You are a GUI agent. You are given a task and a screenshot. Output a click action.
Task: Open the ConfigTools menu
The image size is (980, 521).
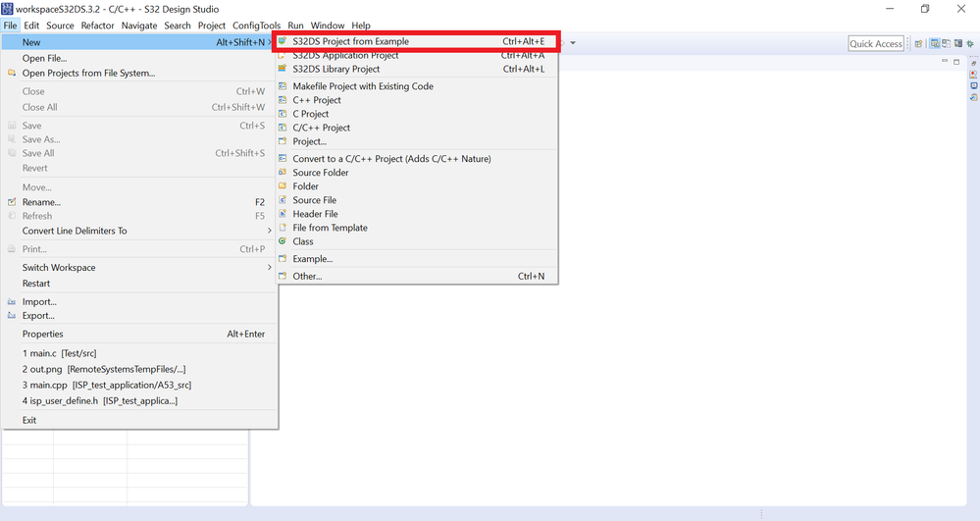point(256,26)
